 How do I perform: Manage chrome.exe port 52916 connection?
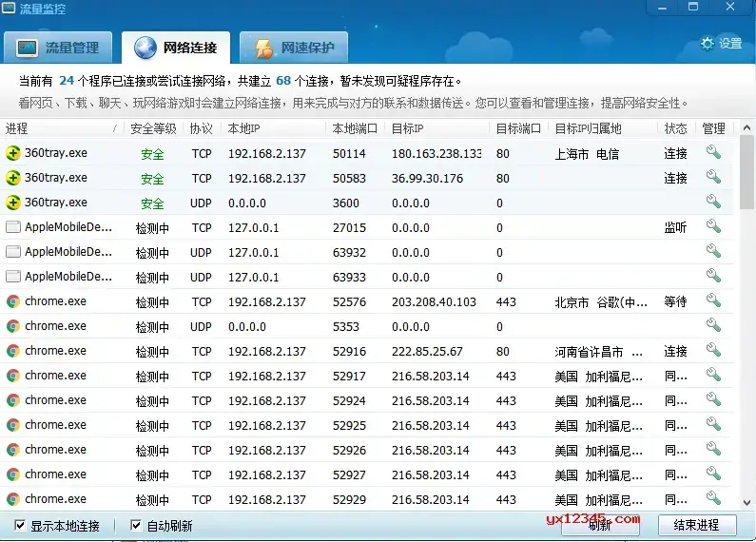click(x=713, y=350)
